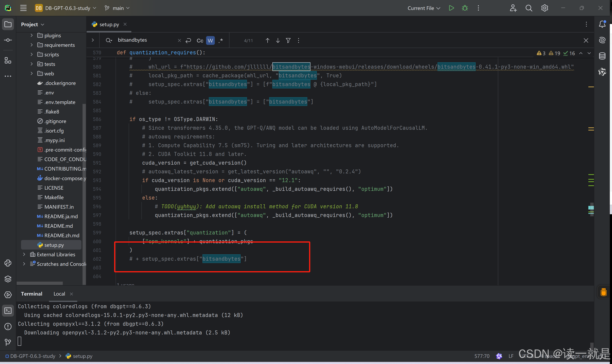
Task: Click DB-GPT-0.6.3-study breadcrumb in status bar
Action: (x=33, y=356)
